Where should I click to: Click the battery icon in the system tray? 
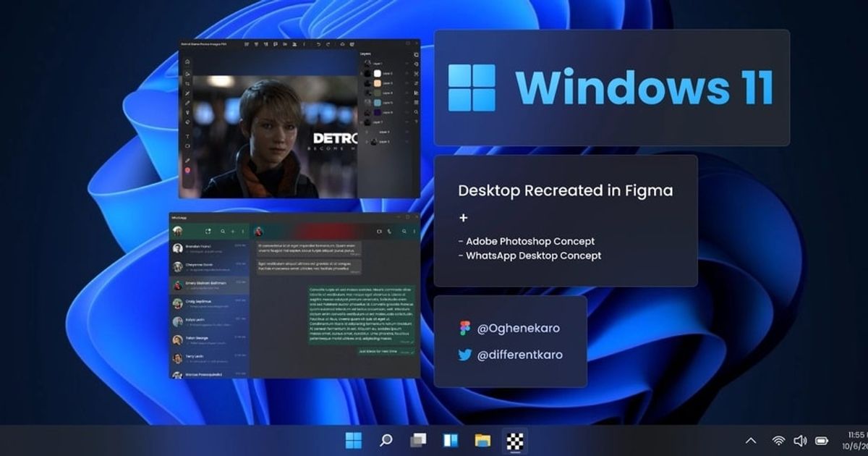(822, 440)
